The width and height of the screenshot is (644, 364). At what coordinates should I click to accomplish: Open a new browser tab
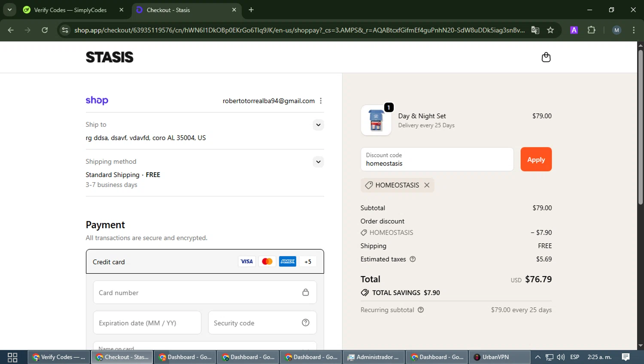point(251,10)
